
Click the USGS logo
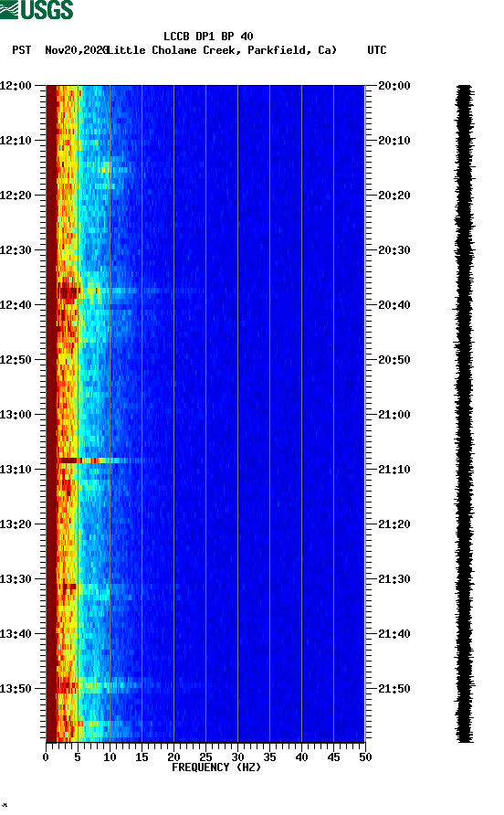37,10
